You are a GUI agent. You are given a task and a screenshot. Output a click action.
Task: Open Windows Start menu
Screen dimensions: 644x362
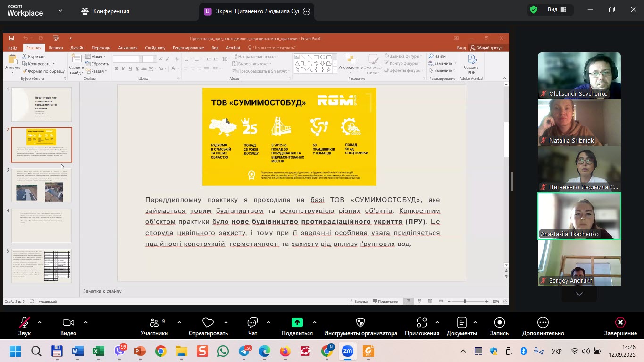(x=15, y=352)
